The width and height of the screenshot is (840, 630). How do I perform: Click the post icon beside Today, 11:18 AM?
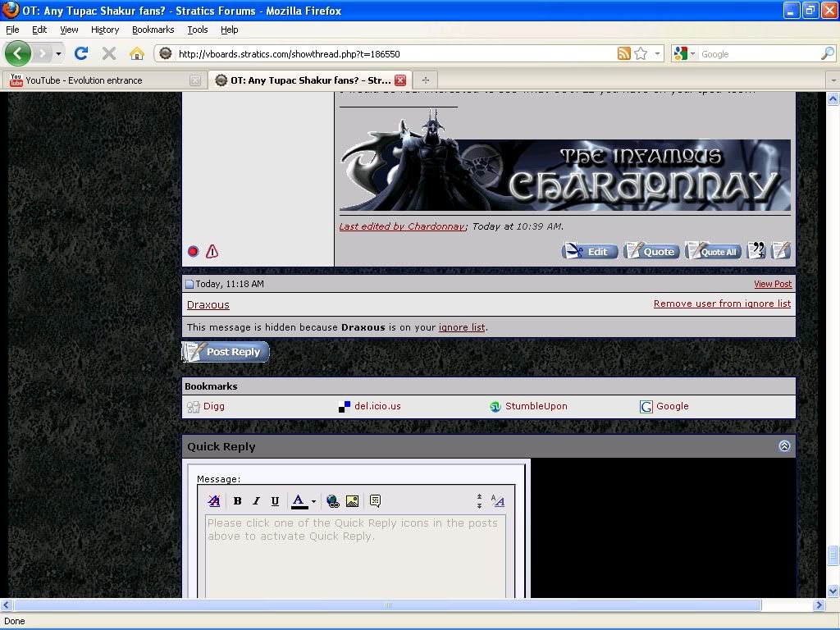click(189, 284)
